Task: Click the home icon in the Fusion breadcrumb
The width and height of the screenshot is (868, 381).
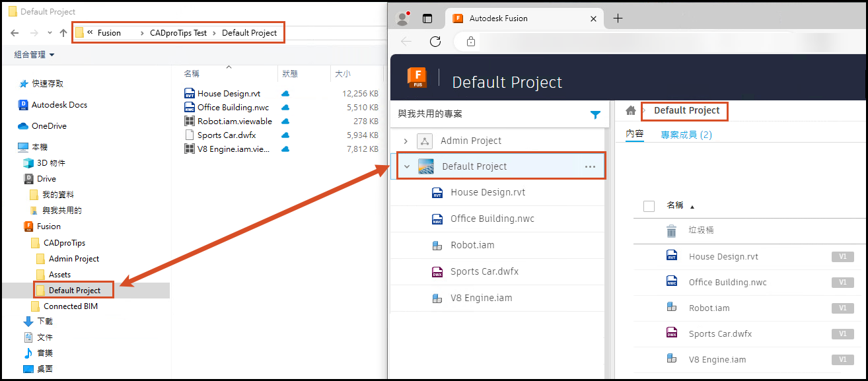Action: pos(631,110)
